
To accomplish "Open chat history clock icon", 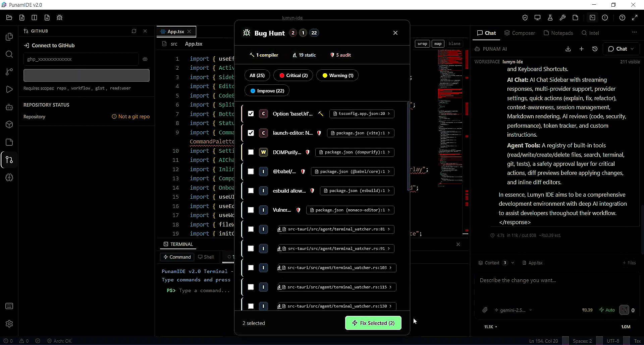I will (x=595, y=49).
